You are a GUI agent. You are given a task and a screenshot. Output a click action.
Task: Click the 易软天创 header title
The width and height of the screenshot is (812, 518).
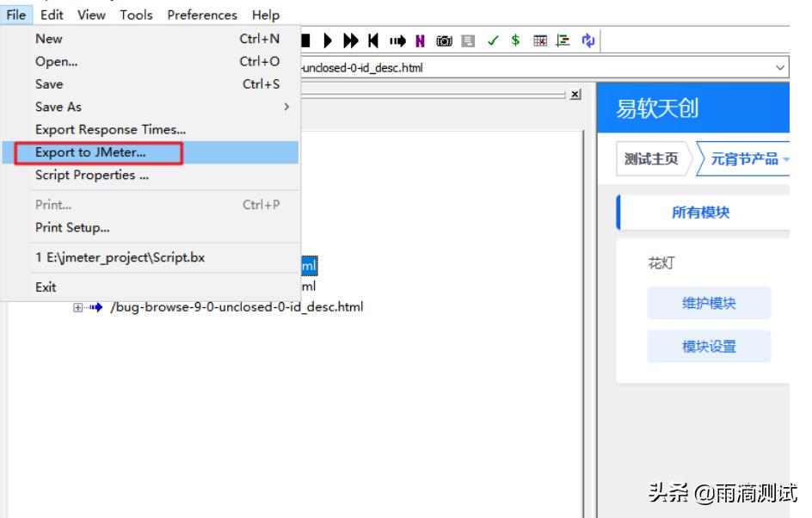coord(657,108)
